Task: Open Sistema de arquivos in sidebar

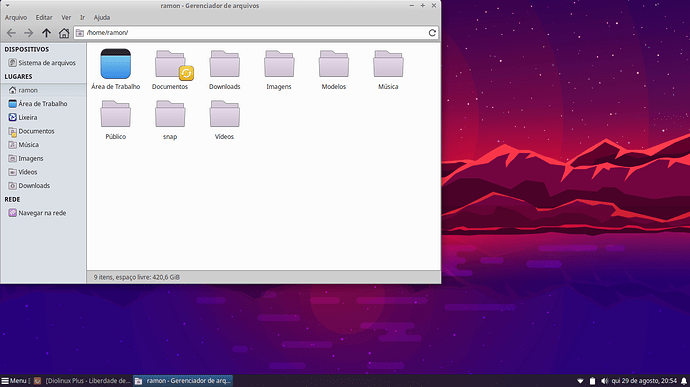Action: 43,63
